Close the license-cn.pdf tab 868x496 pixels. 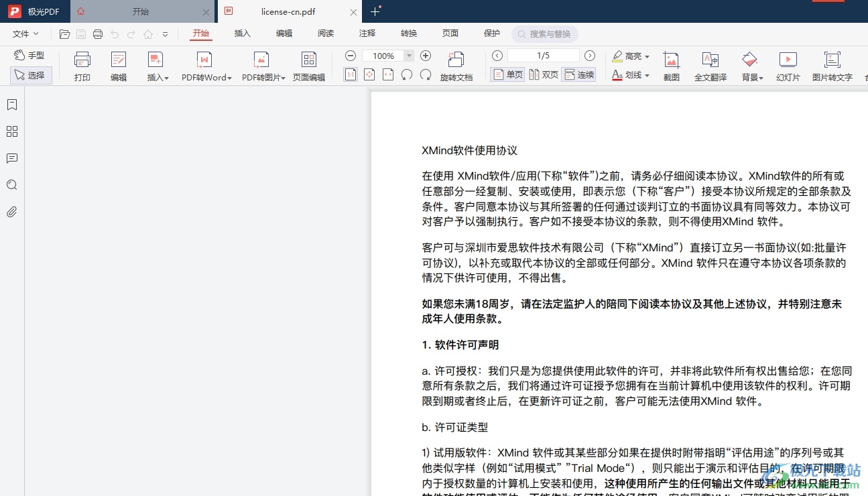tap(354, 12)
